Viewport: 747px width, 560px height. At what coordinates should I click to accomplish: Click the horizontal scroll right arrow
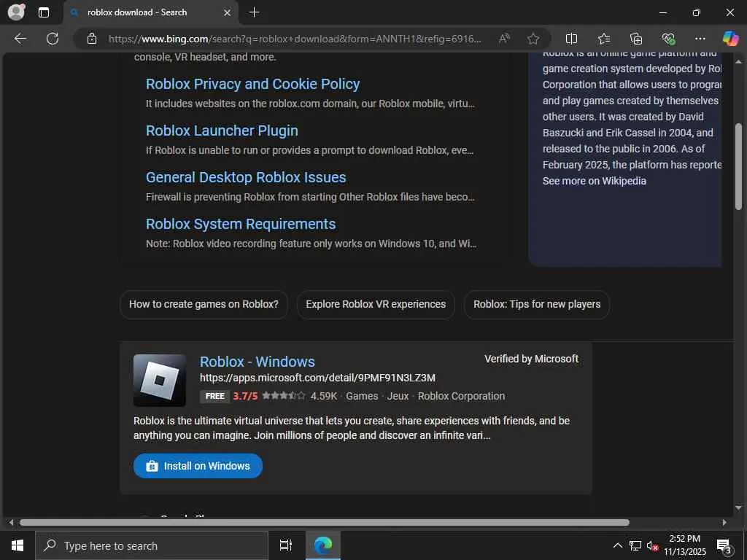pos(724,522)
